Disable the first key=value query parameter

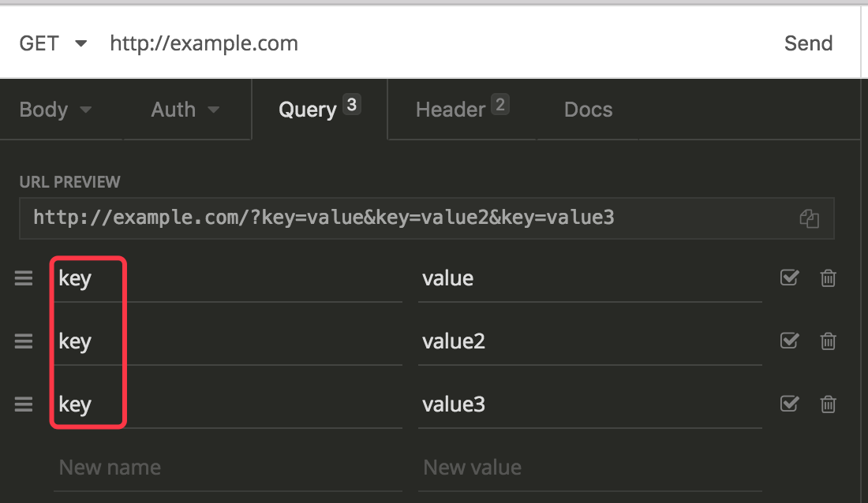pos(789,278)
